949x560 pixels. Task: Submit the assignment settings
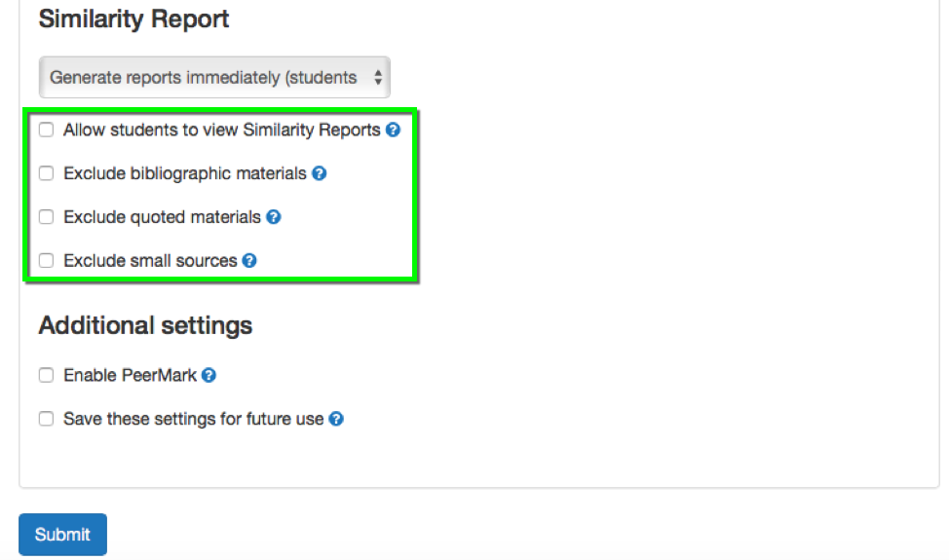(63, 535)
